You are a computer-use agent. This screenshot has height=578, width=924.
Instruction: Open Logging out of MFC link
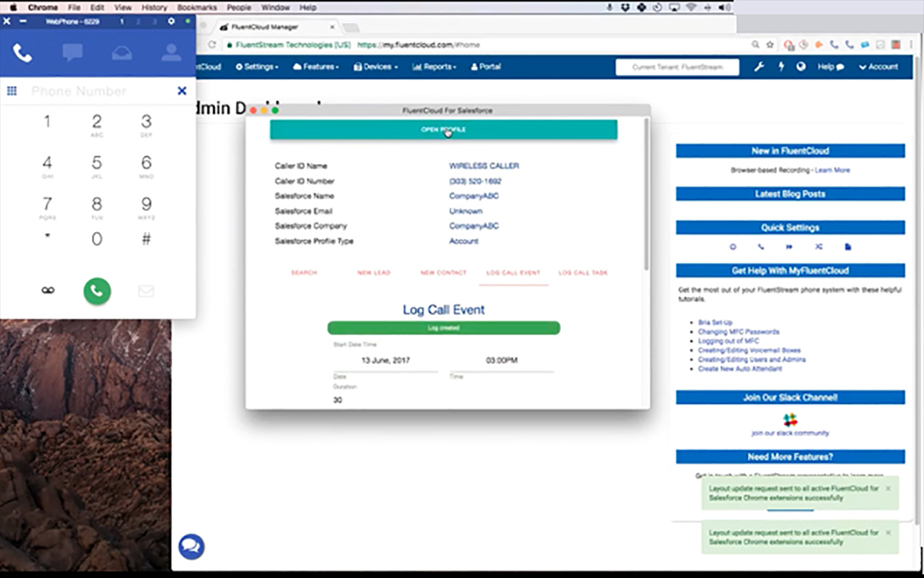click(728, 341)
